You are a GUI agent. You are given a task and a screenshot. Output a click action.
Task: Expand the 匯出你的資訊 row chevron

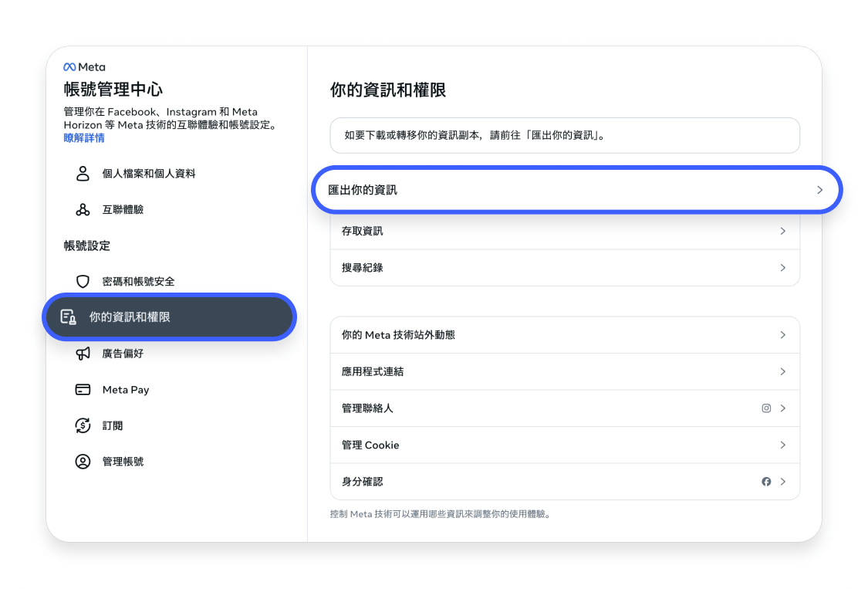pos(821,189)
